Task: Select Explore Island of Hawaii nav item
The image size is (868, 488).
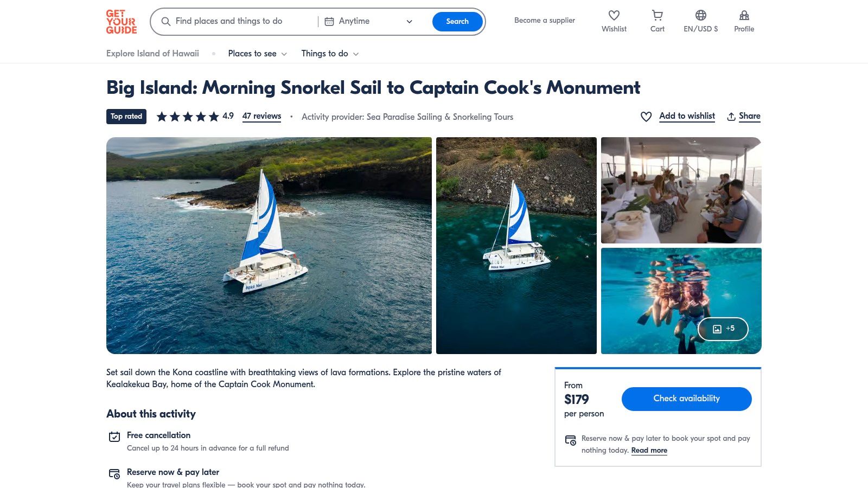Action: pyautogui.click(x=152, y=54)
